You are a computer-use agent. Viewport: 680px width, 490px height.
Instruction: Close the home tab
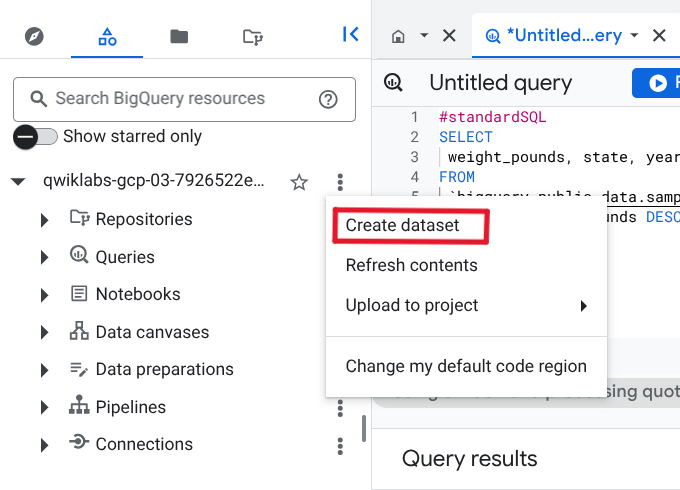[449, 36]
